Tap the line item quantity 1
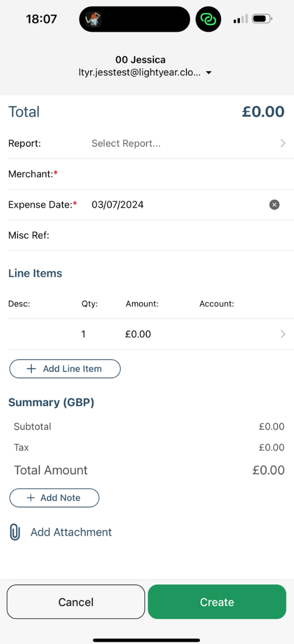This screenshot has width=294, height=644. pyautogui.click(x=83, y=334)
